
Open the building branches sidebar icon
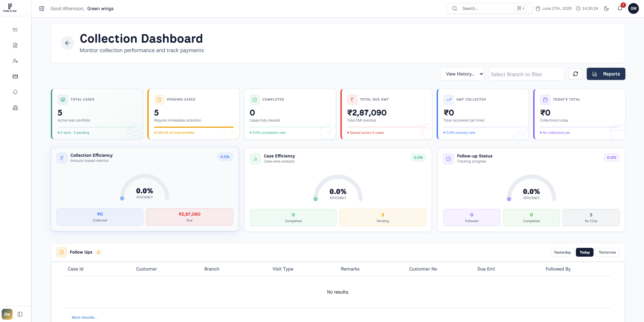[x=15, y=108]
